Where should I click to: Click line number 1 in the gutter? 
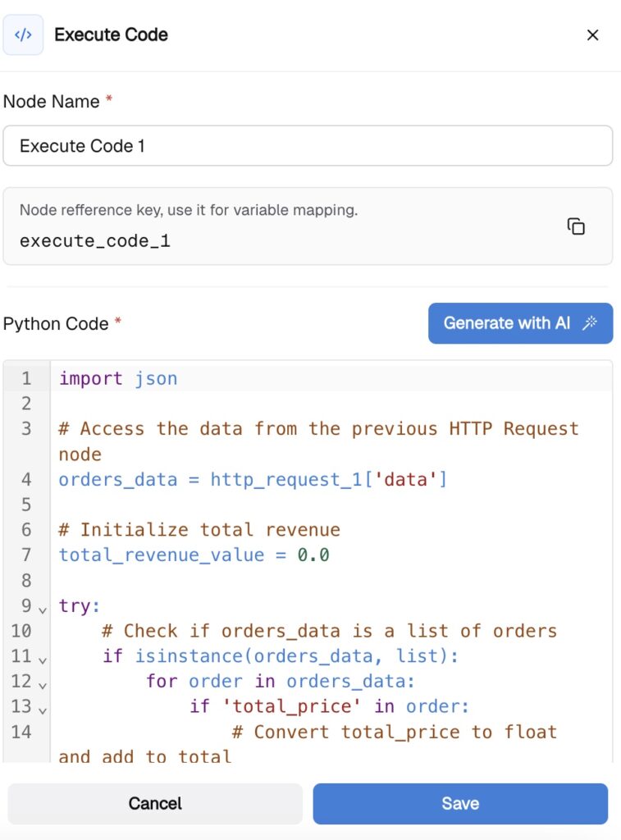pos(26,378)
